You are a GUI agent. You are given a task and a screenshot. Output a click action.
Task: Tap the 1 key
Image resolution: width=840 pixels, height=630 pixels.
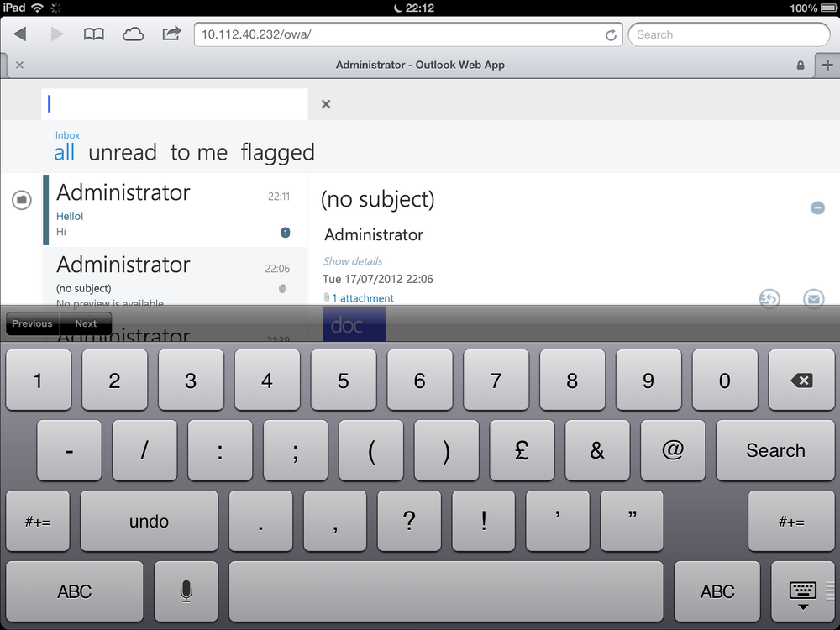[x=38, y=381]
